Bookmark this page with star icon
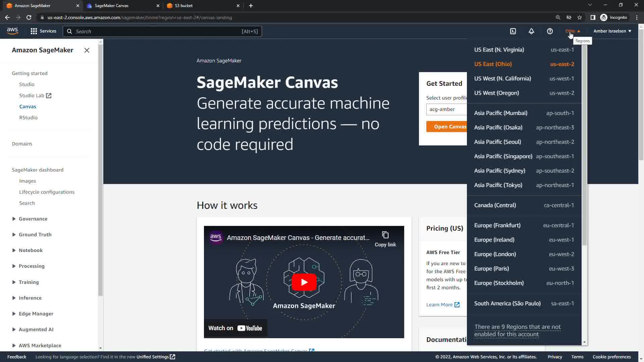The height and width of the screenshot is (362, 644). point(580,17)
